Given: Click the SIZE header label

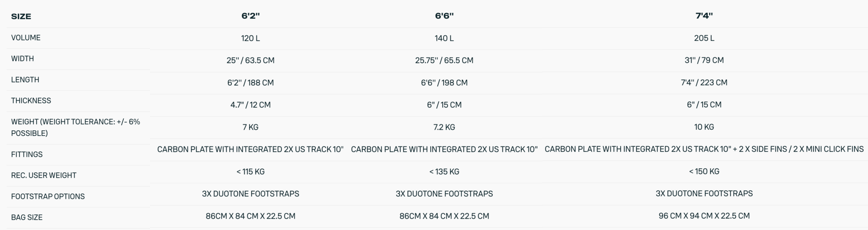Looking at the screenshot, I should 21,16.
